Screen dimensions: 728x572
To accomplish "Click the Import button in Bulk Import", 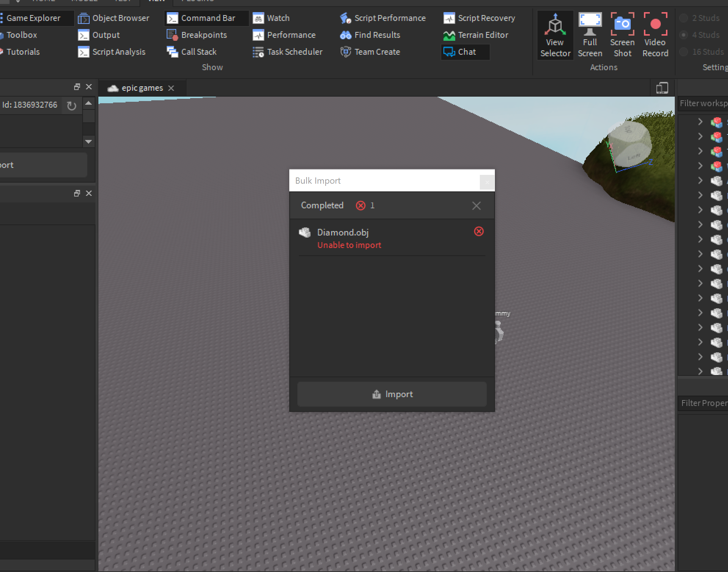I will [392, 394].
